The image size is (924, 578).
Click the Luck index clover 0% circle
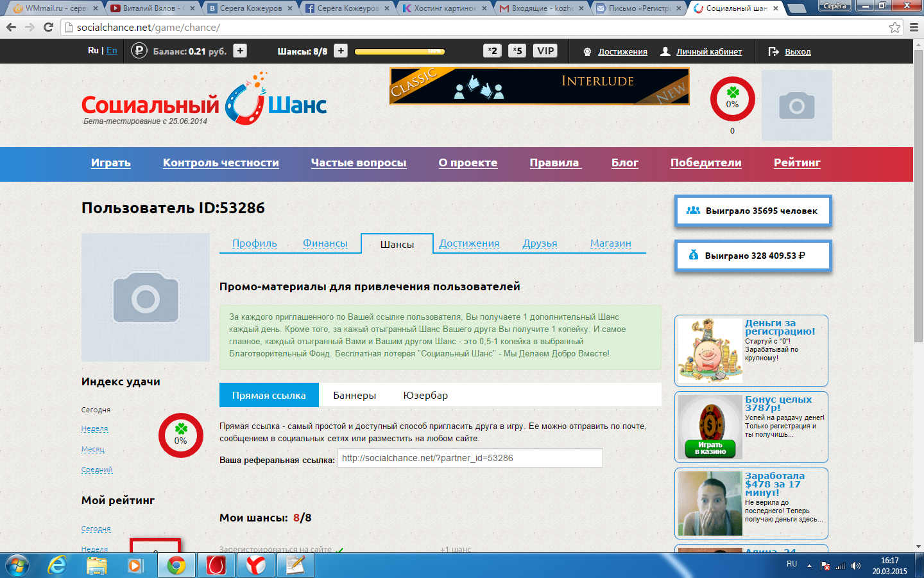[x=181, y=435]
